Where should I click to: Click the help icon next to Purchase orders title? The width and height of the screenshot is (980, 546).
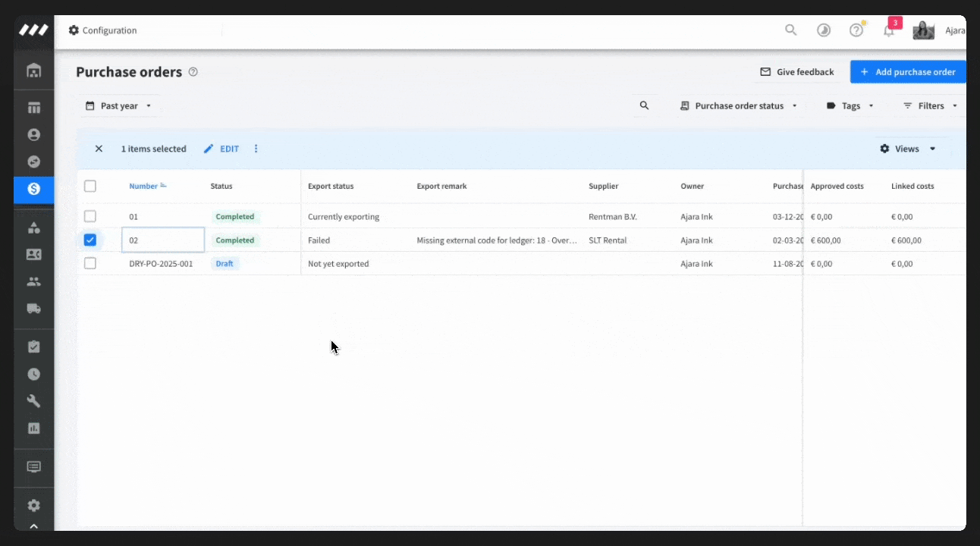tap(193, 72)
